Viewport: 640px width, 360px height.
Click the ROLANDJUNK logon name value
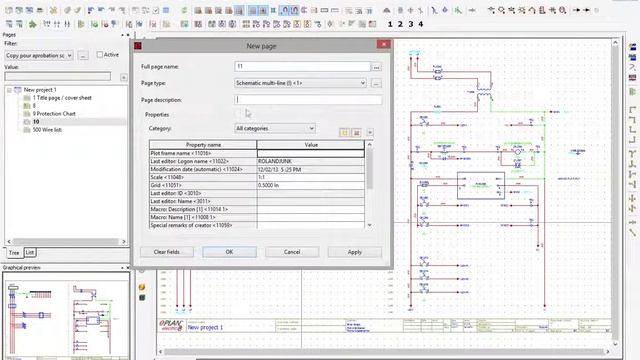pos(311,161)
